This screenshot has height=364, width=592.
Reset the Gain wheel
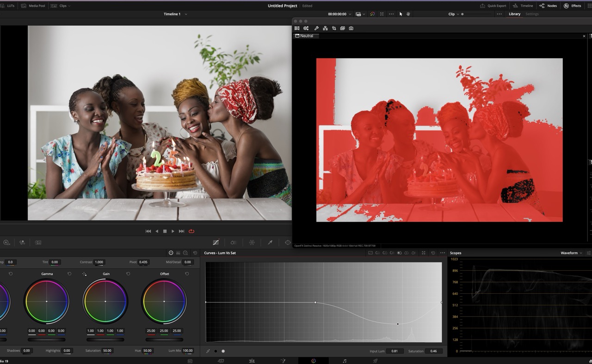tap(128, 274)
